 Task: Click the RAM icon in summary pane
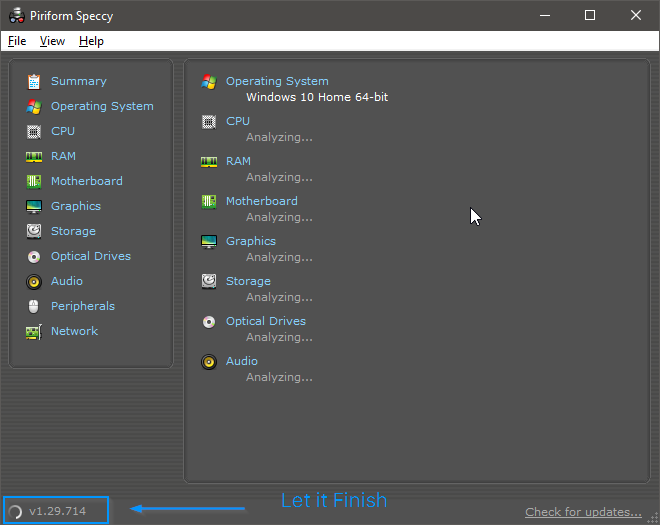point(209,162)
